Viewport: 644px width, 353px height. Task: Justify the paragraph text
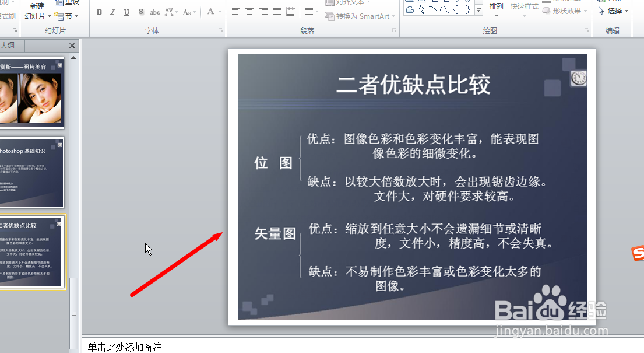click(277, 12)
